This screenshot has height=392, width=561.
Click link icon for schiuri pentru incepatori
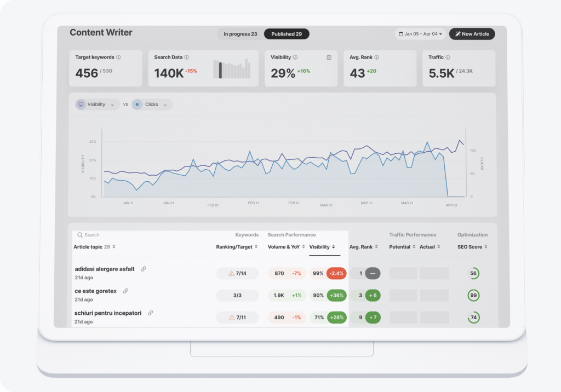click(x=151, y=313)
